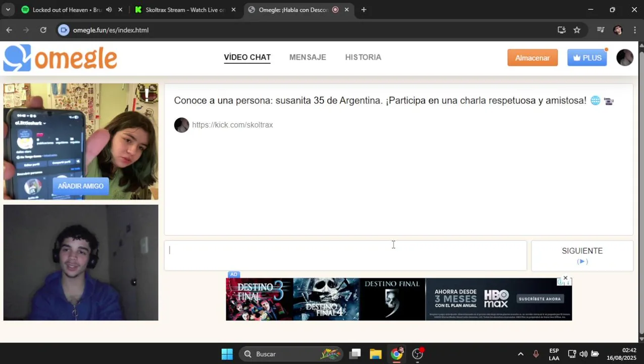644x364 pixels.
Task: Close the Omegle tab
Action: 346,10
